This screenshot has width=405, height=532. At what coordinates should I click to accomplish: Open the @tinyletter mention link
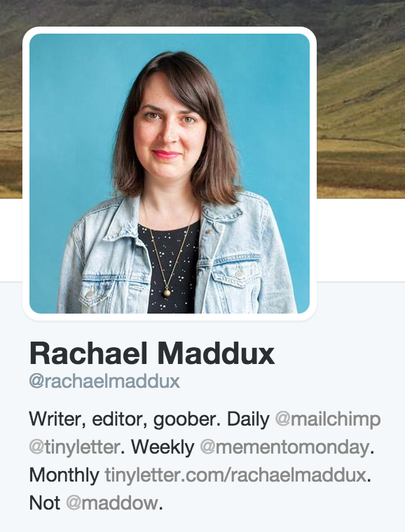(74, 447)
